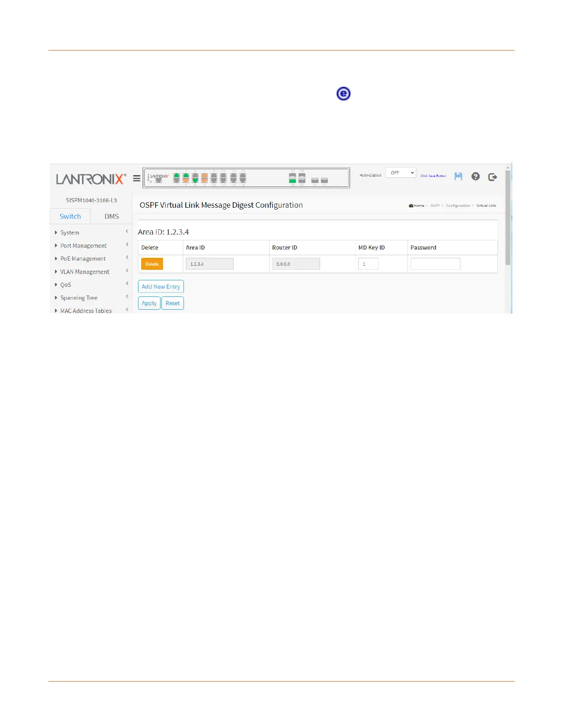Image resolution: width=563 pixels, height=728 pixels.
Task: Click the OSPF Virtual Link Message Digest Configuration title
Action: (221, 205)
